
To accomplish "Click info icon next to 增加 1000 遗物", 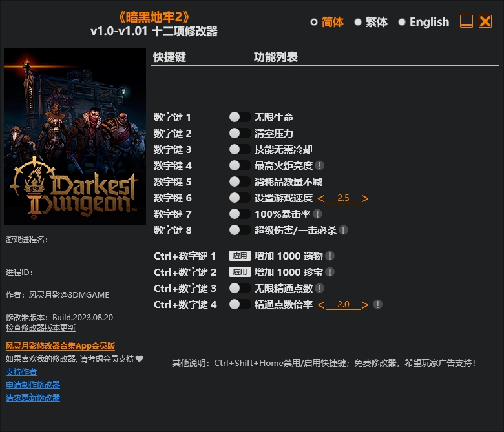I will [x=330, y=256].
